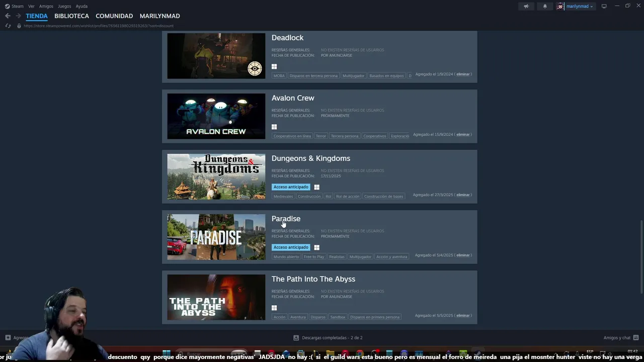Open the MARILYNMAD profile tab
The height and width of the screenshot is (362, 644).
click(159, 16)
